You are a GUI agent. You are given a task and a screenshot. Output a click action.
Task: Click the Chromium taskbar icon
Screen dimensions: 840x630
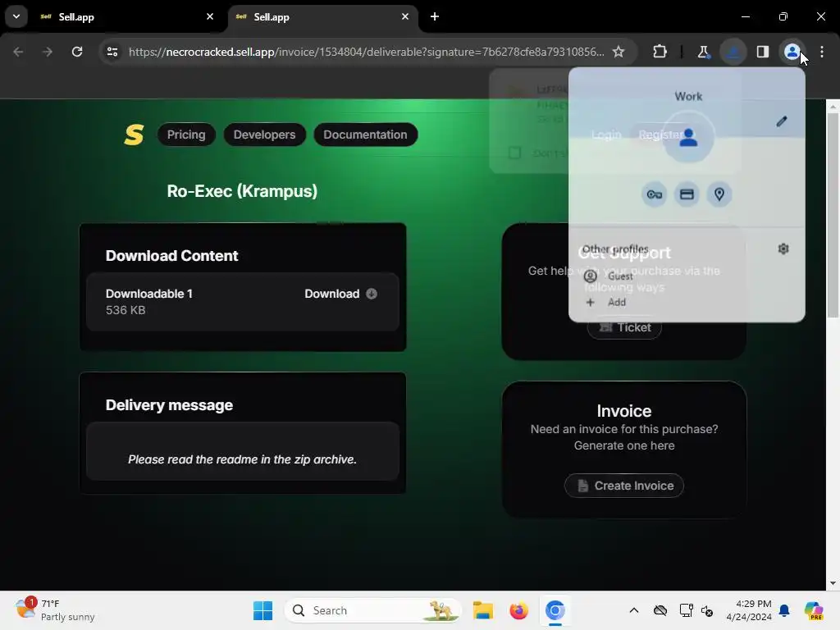click(x=555, y=610)
